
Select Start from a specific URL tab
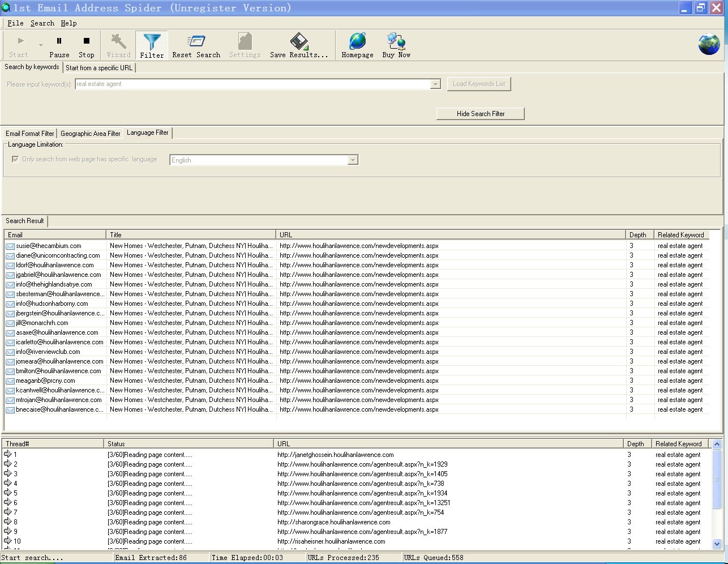tap(99, 68)
